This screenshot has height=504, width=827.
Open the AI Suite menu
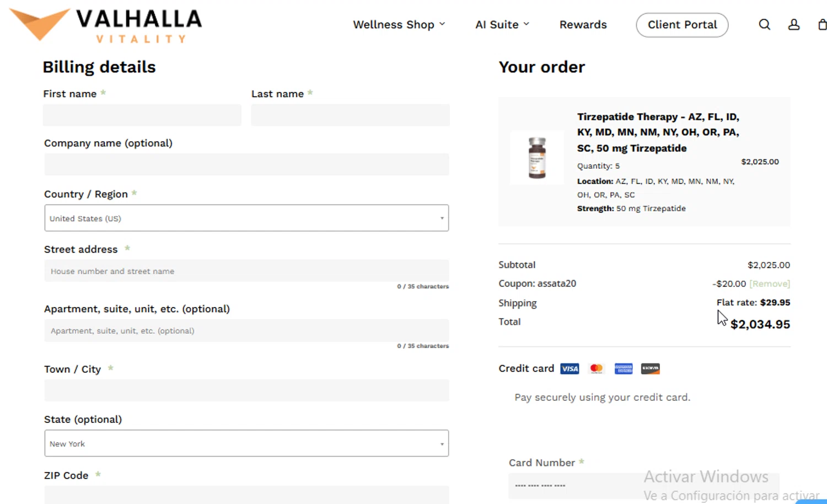click(502, 25)
